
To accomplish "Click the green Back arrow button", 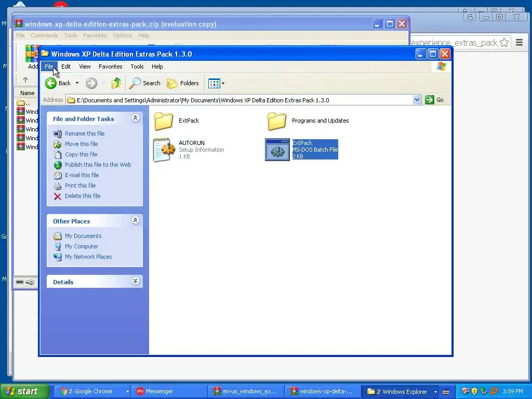I will click(x=51, y=83).
